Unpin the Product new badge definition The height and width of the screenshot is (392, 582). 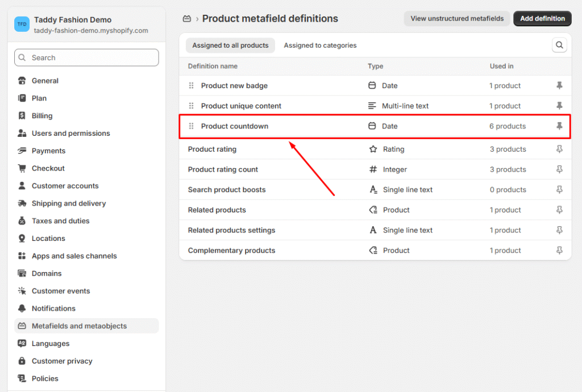559,86
